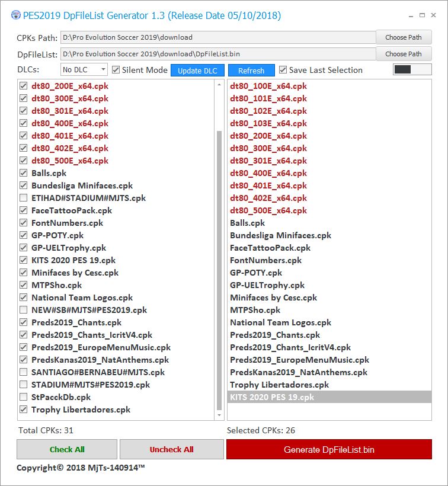Check the StPacckDb.cpk checkbox
448x486 pixels.
pyautogui.click(x=24, y=397)
